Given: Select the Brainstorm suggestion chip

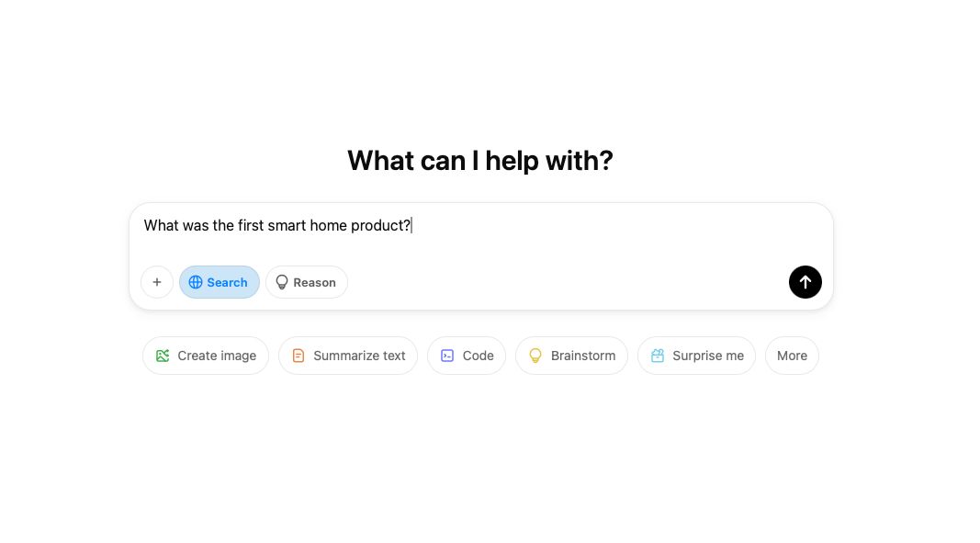Looking at the screenshot, I should pos(571,355).
